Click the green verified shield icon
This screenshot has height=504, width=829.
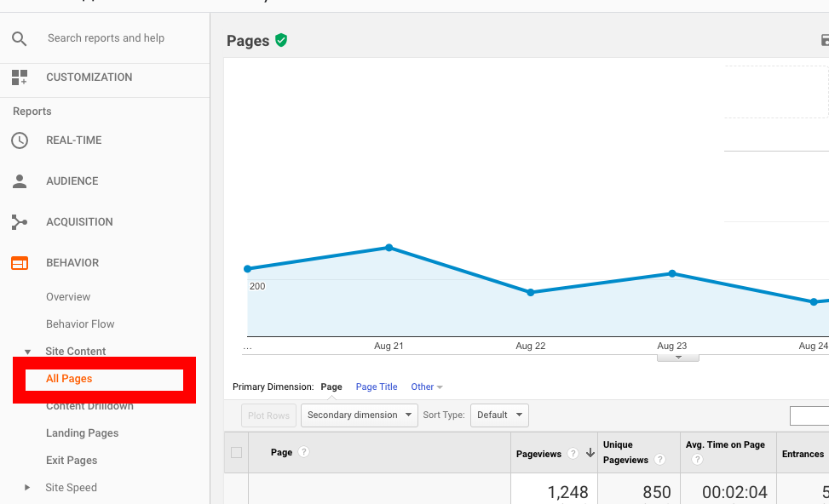click(x=281, y=40)
